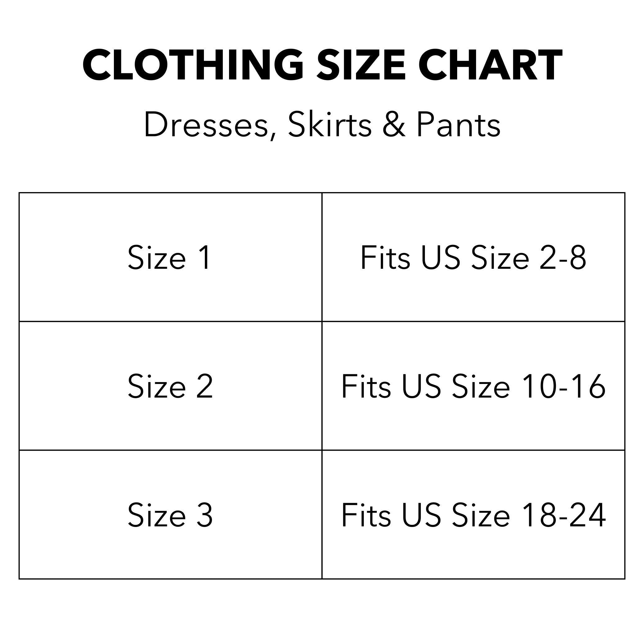Click "Skirts" in the subtitle

click(329, 125)
